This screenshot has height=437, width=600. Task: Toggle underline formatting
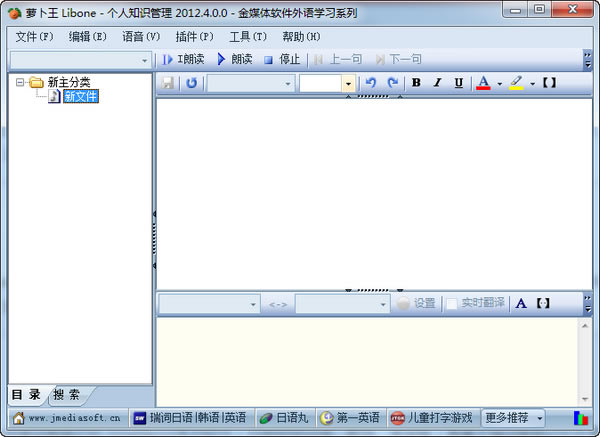coord(458,83)
